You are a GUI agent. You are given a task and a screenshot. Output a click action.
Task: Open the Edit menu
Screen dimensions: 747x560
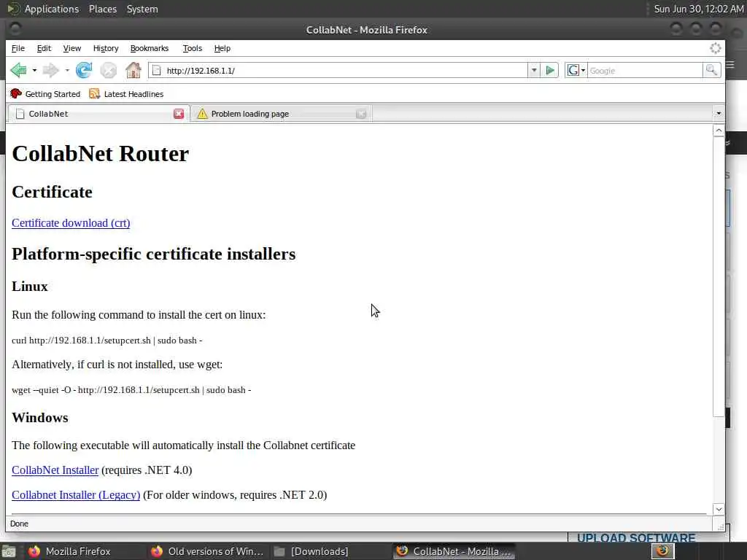click(44, 48)
